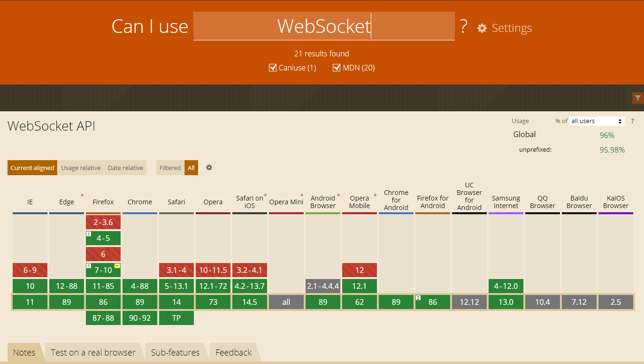Click yellow prefix flag on Firefox 7-10

(x=117, y=266)
